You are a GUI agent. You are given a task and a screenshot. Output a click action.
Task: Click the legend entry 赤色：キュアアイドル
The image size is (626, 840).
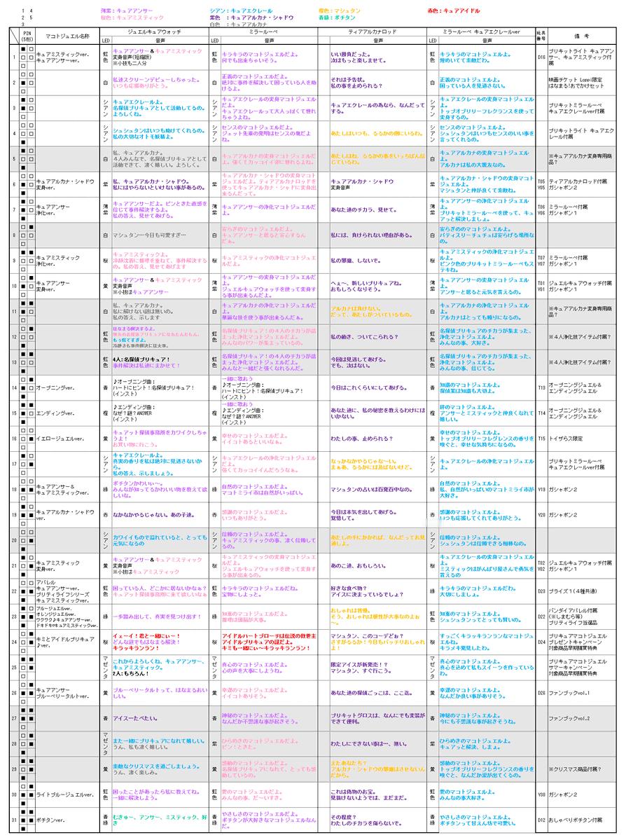[x=454, y=11]
